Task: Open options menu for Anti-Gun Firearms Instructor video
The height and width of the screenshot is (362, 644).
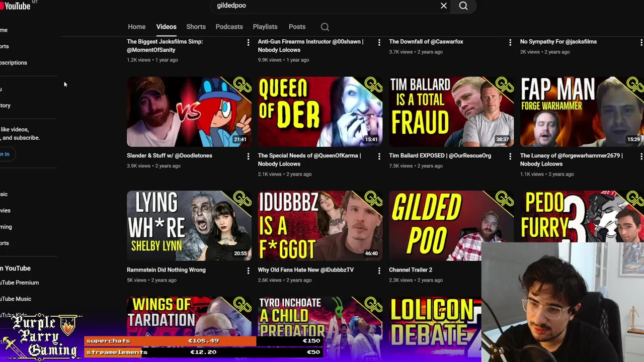Action: point(379,43)
